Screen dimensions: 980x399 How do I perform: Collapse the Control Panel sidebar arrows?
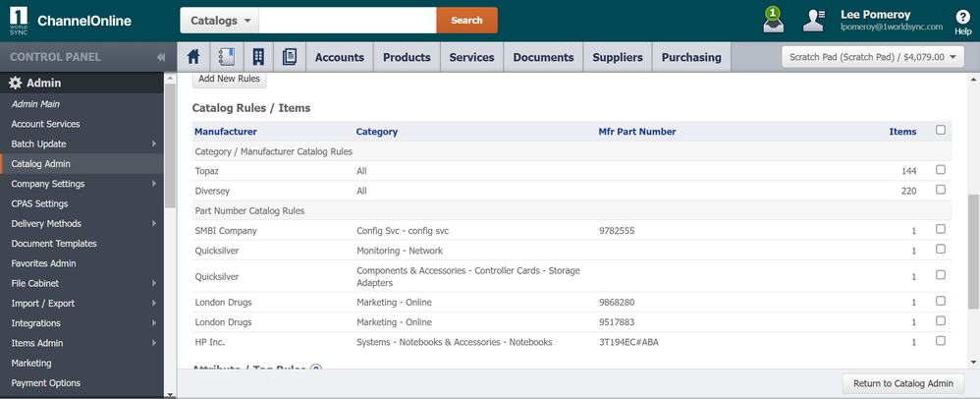[161, 57]
